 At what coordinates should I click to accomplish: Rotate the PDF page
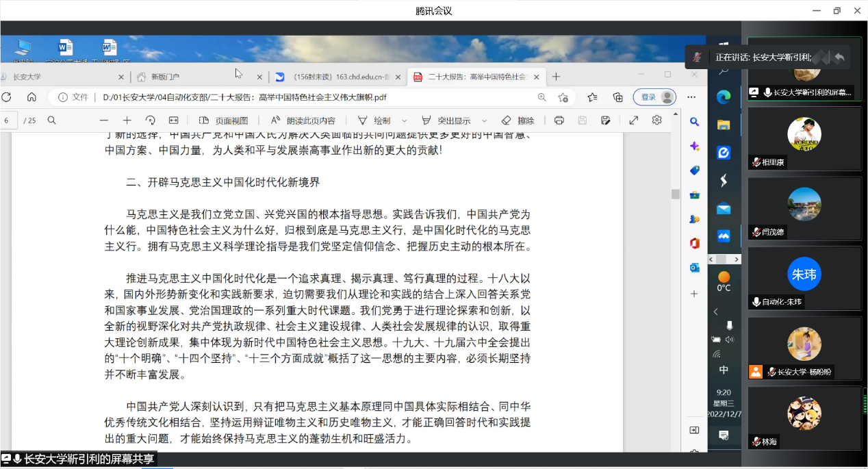coord(150,121)
